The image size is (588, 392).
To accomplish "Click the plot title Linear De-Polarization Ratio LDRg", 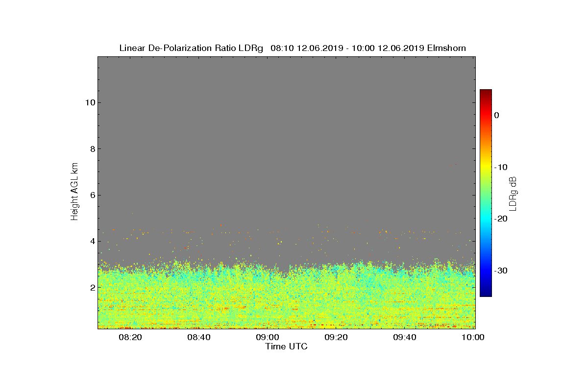I will pos(191,48).
